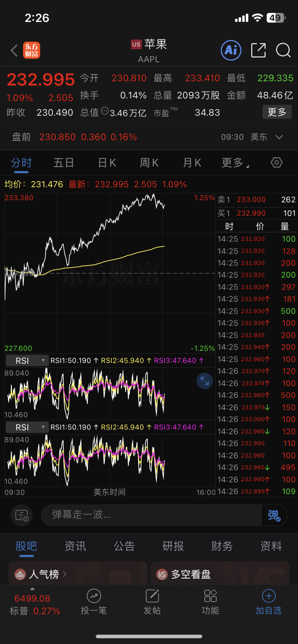Screen dimensions: 298x644
Task: Tap the 加自选 plus icon
Action: [269, 596]
